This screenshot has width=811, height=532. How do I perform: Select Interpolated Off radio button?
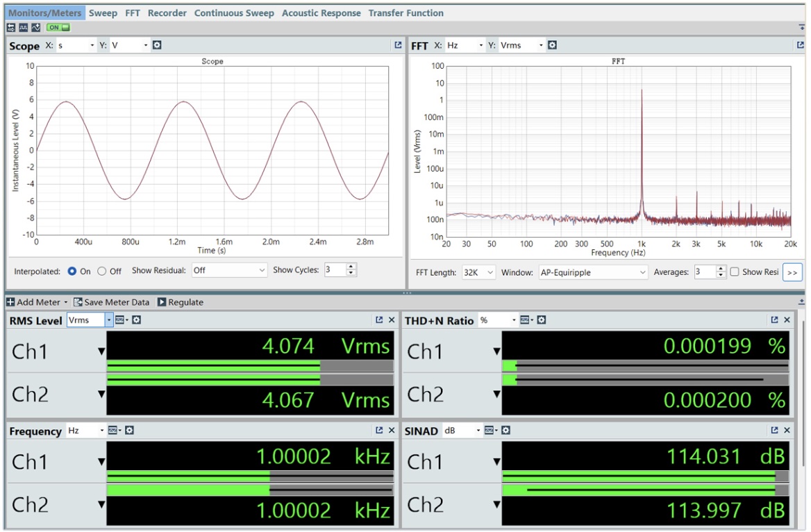tap(102, 271)
